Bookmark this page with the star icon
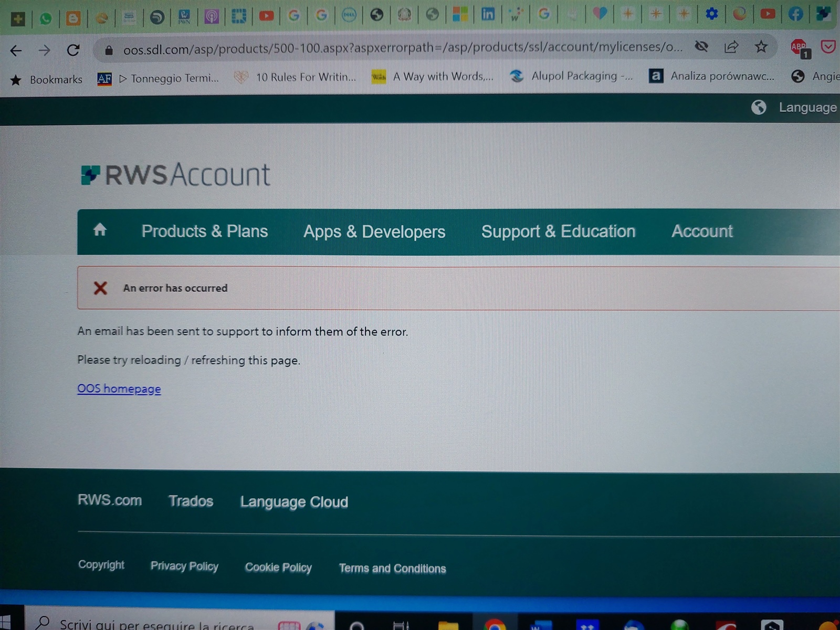 pyautogui.click(x=761, y=47)
